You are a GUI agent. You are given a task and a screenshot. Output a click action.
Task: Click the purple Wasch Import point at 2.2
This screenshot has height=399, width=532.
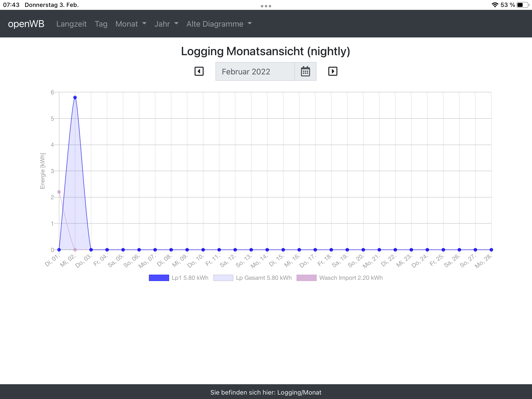(x=59, y=192)
